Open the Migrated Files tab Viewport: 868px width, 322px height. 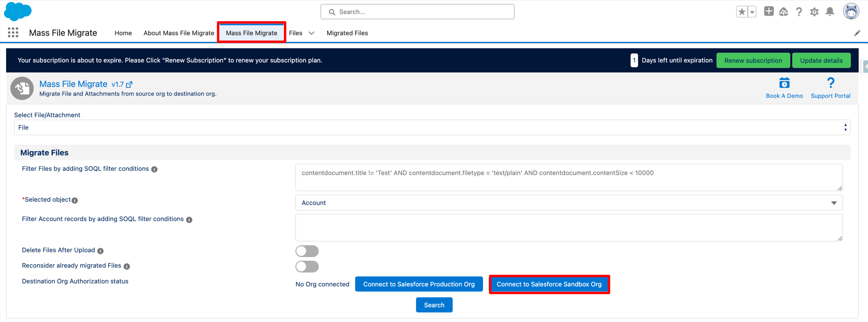347,33
